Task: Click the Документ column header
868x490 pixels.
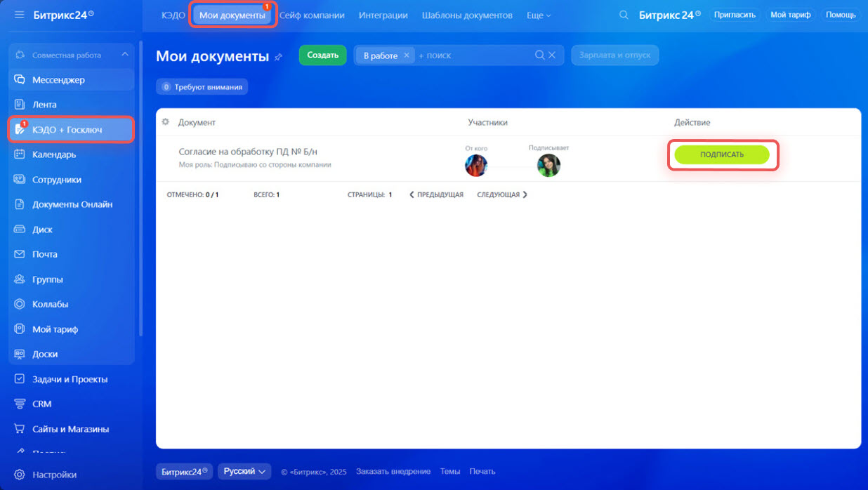Action: click(197, 122)
